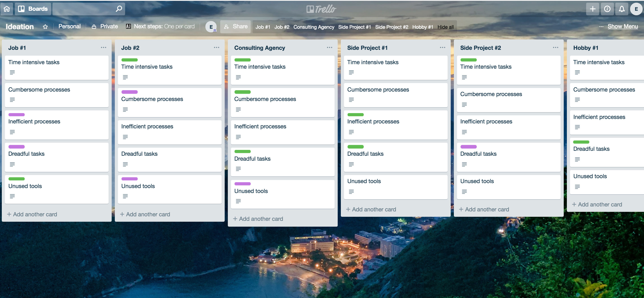The image size is (644, 298).
Task: Change Private visibility setting
Action: point(105,26)
